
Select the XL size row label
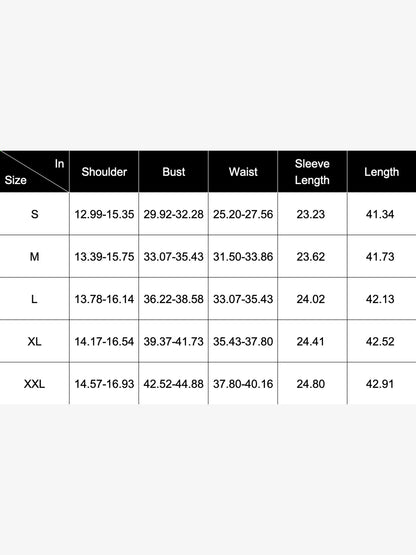pyautogui.click(x=34, y=342)
